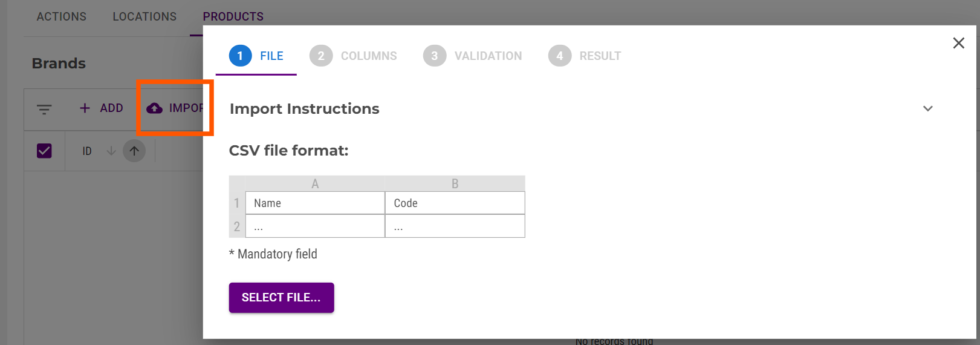Click the Import Instructions heading
This screenshot has width=980, height=345.
tap(304, 109)
